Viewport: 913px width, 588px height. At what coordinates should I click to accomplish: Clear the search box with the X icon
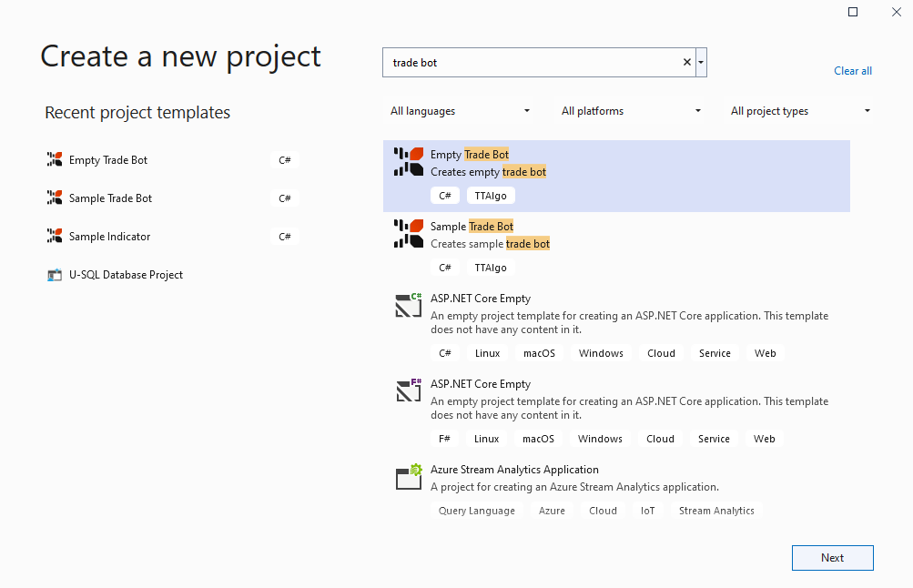click(x=687, y=62)
